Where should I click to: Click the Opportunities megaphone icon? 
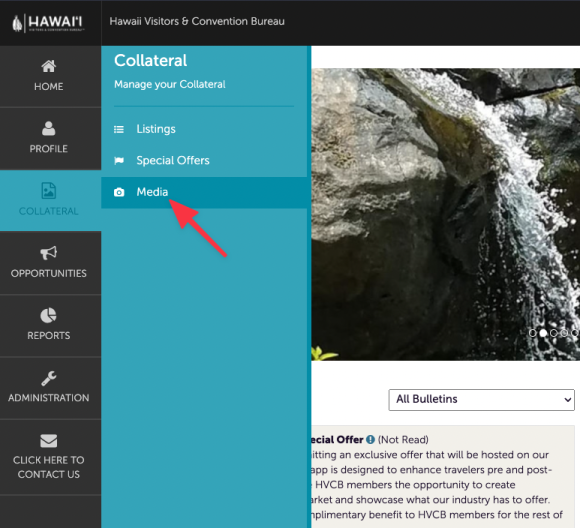click(48, 253)
